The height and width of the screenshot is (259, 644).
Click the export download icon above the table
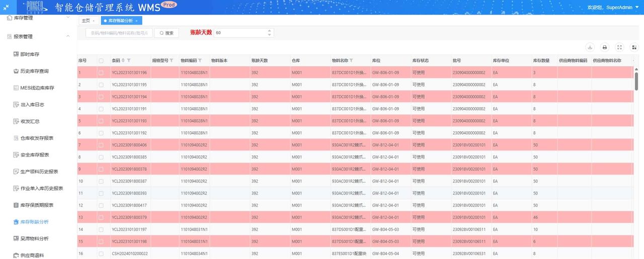pos(590,47)
